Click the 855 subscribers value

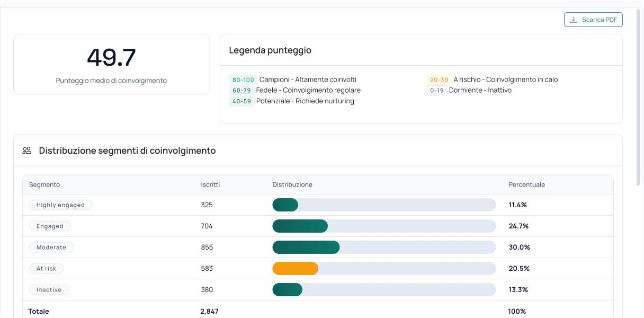207,248
